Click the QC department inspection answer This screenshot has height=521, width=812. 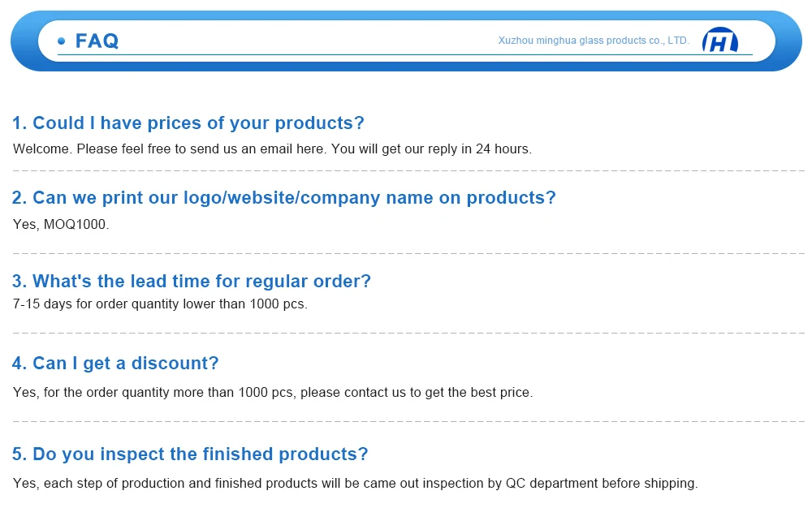pyautogui.click(x=355, y=484)
